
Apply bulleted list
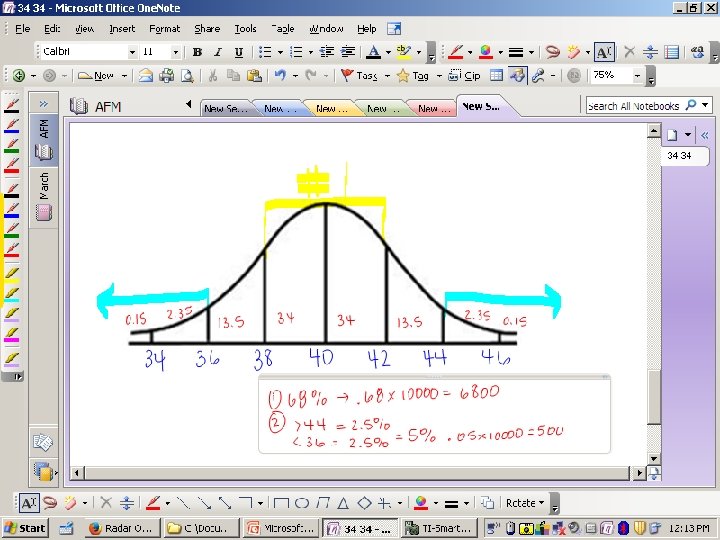tap(265, 52)
